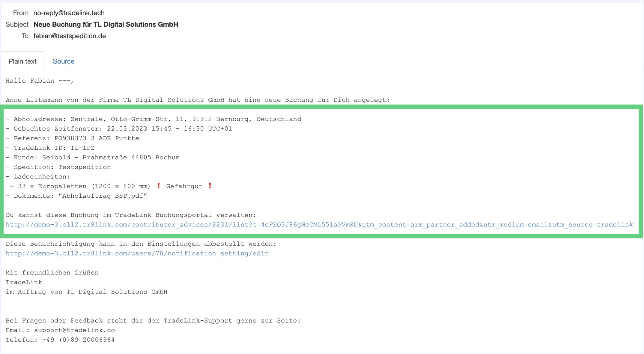Click the Telefon number line
The image size is (644, 354).
pos(60,340)
